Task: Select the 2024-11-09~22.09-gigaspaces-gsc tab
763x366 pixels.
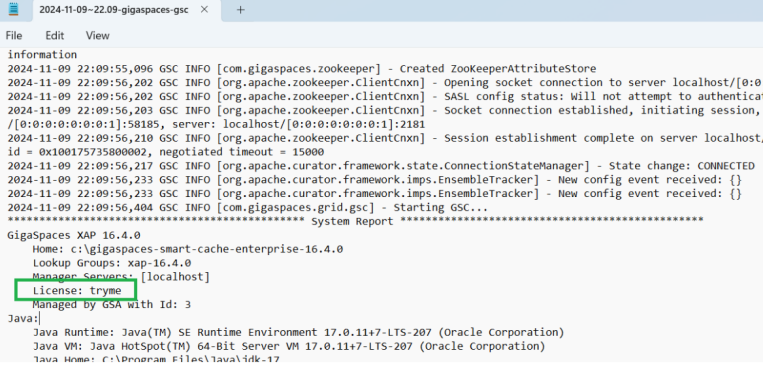Action: [113, 10]
